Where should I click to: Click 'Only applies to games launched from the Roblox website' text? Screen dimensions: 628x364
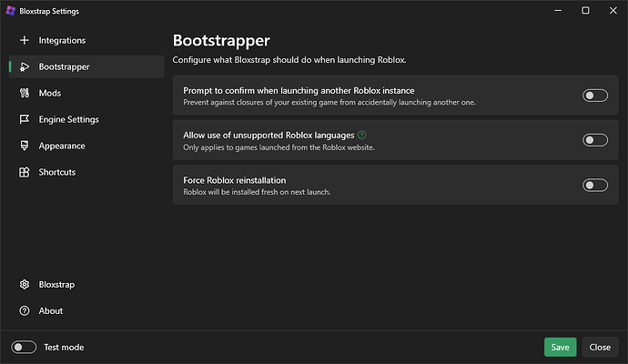(279, 147)
